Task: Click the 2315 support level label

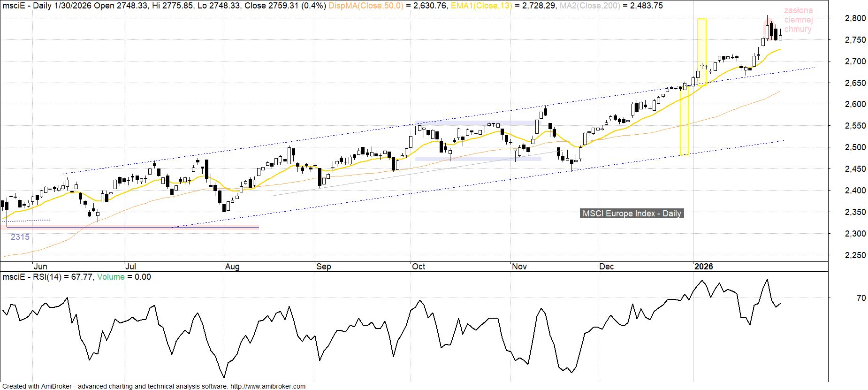Action: point(20,237)
